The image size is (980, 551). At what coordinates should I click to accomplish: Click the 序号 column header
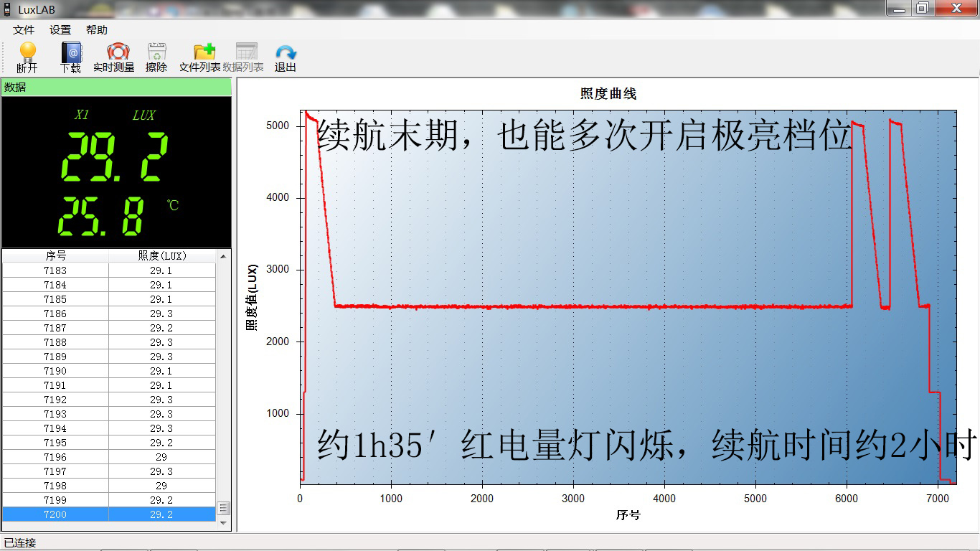click(x=55, y=255)
